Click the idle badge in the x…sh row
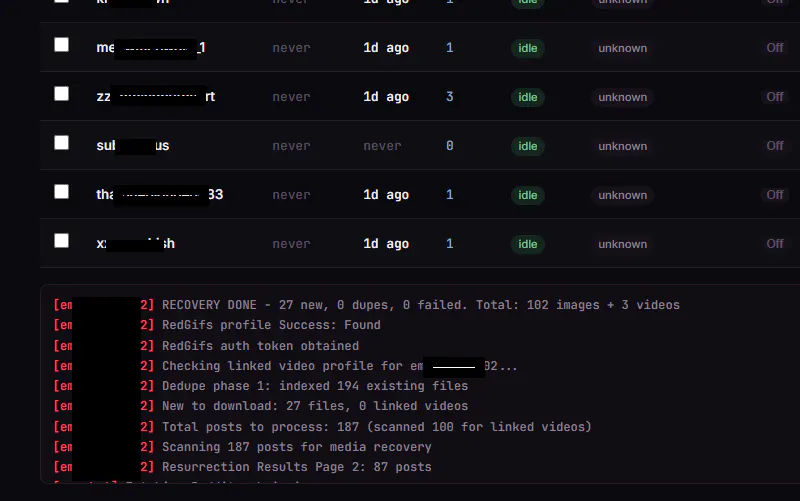Image resolution: width=800 pixels, height=501 pixels. 528,244
